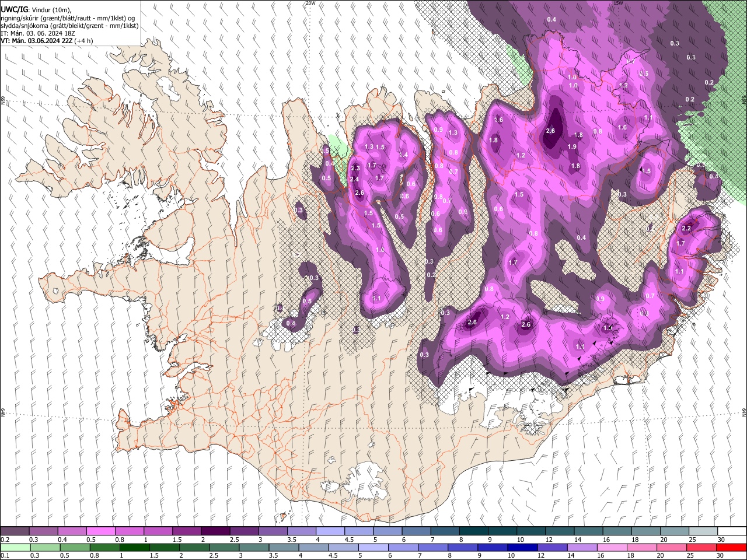Viewport: 747px width, 560px height.
Task: Select upper legend swatch between 0.3 and 0.4
Action: tap(43, 531)
